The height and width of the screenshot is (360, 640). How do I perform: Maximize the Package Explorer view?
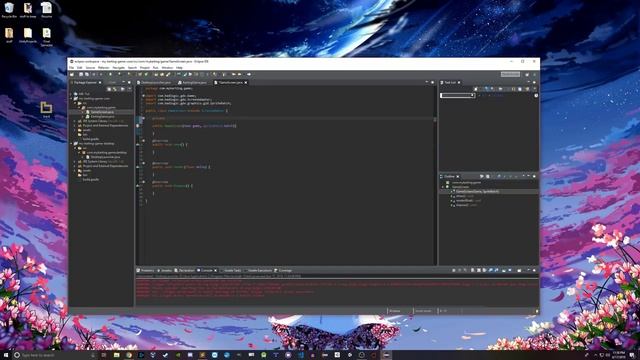tap(129, 82)
